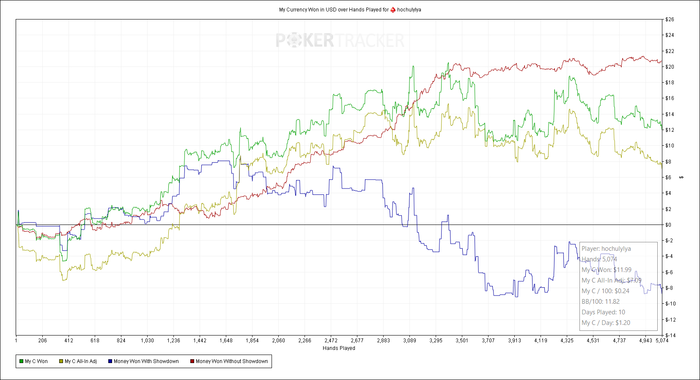Click the x-axis tick label 3,295
This screenshot has height=380, width=700.
[x=436, y=340]
